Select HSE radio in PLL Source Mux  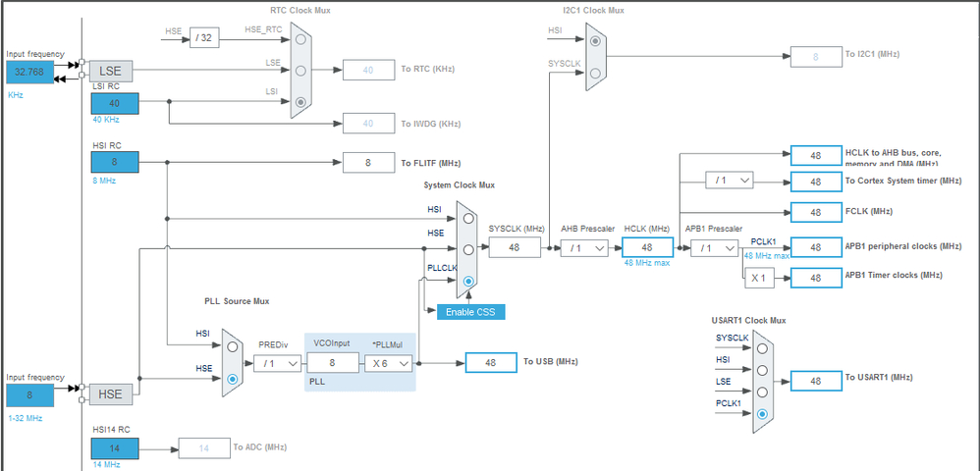pyautogui.click(x=233, y=379)
